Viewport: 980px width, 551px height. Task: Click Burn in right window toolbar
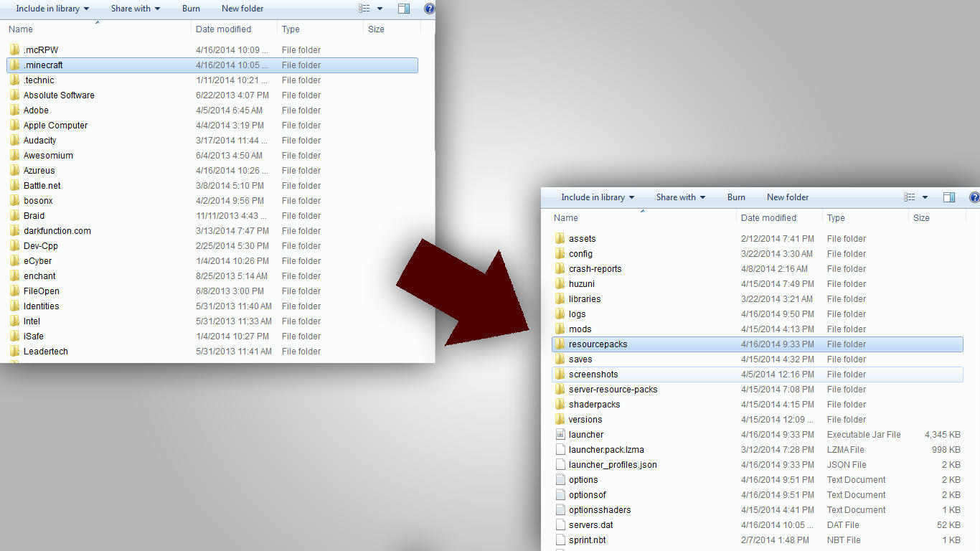coord(736,197)
